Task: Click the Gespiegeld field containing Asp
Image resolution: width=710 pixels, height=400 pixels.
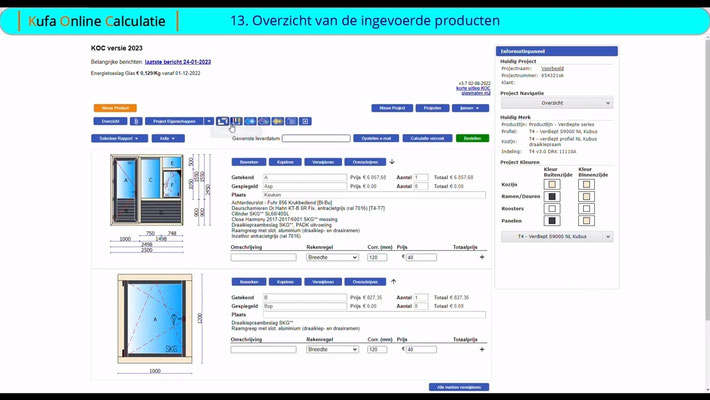Action: (305, 186)
